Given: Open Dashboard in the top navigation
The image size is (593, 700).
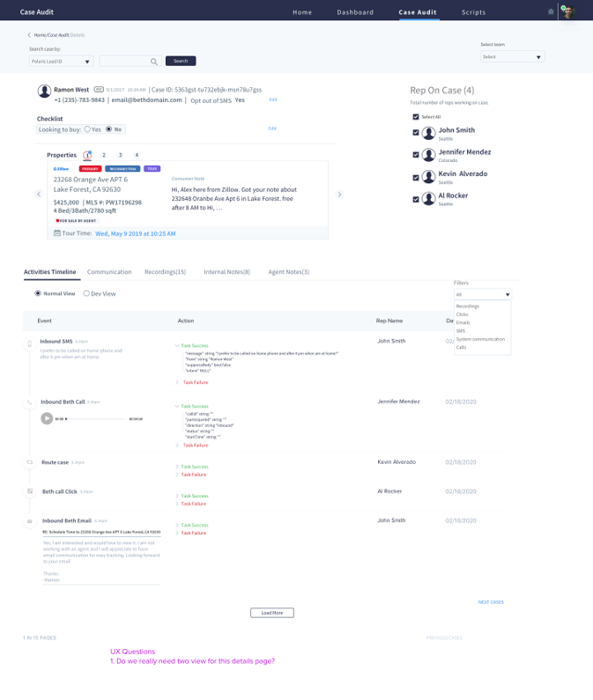Looking at the screenshot, I should pos(355,12).
